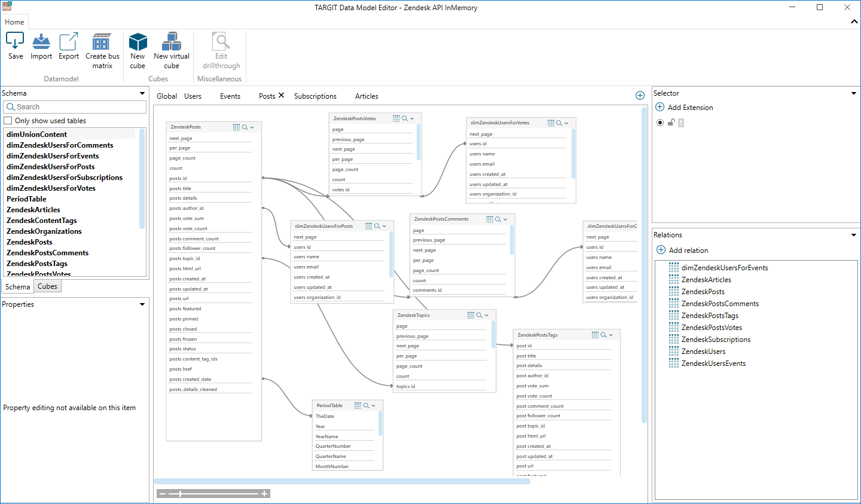Screen dimensions: 861x504
Task: Click the Add Extension label
Action: click(690, 108)
